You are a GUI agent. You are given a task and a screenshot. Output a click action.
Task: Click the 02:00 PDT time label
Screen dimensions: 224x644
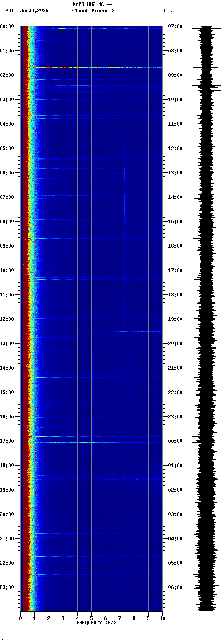pyautogui.click(x=7, y=75)
